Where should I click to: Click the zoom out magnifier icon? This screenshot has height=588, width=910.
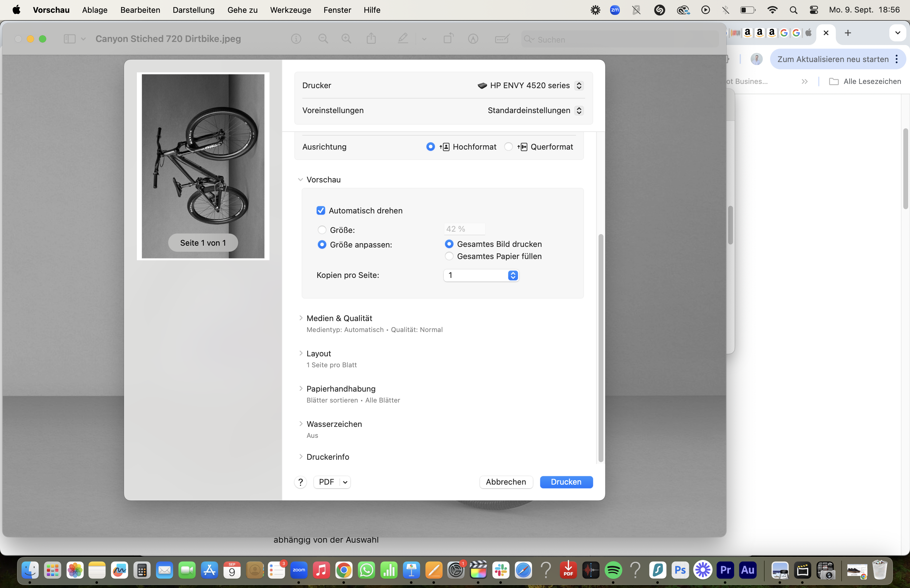pos(323,39)
